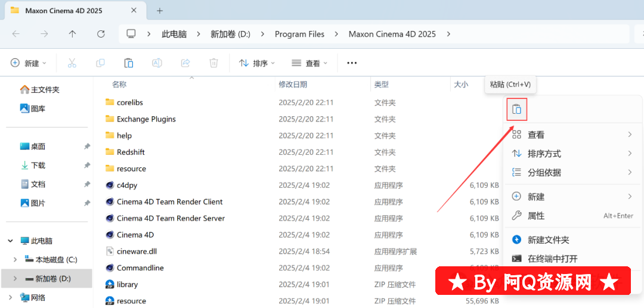Image resolution: width=644 pixels, height=308 pixels.
Task: Open 下载 in the sidebar
Action: pyautogui.click(x=33, y=165)
